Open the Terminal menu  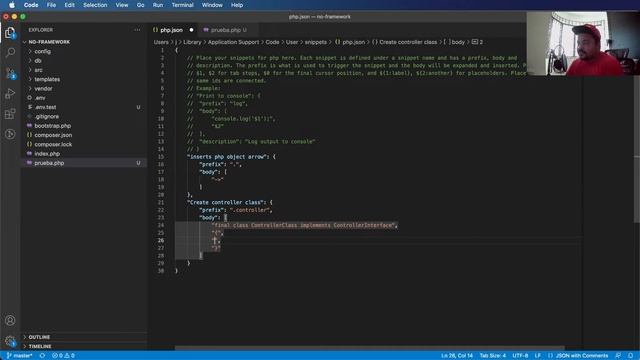[x=182, y=5]
